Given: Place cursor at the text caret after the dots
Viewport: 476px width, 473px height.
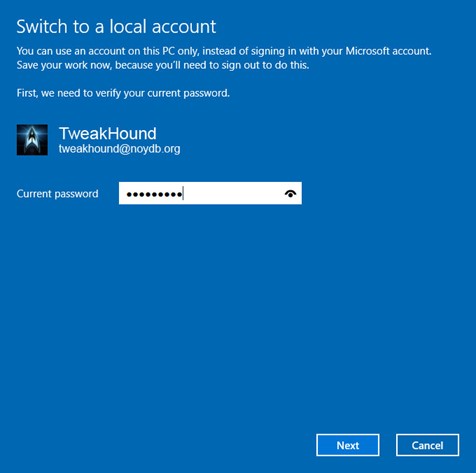Looking at the screenshot, I should tap(183, 194).
